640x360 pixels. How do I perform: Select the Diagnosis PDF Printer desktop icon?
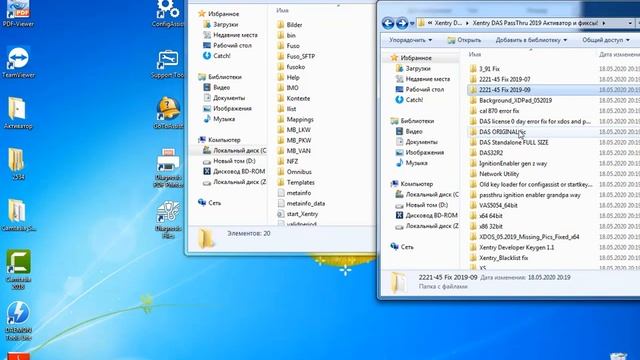point(168,168)
